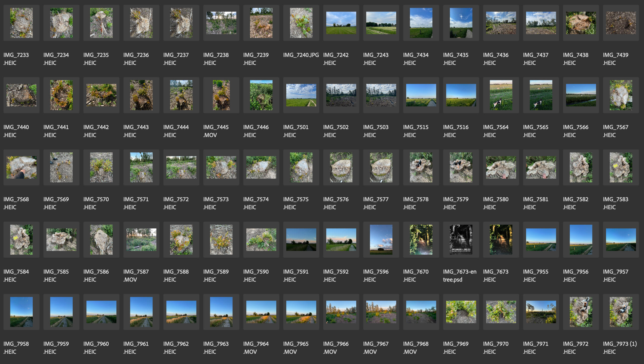Select the IMG_7566.HEIC canal landscape photo
The width and height of the screenshot is (644, 364).
pos(581,95)
